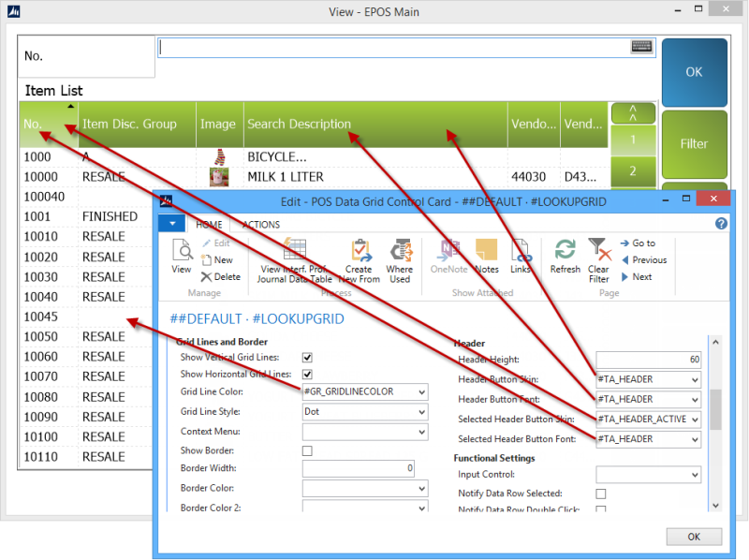Click the Search Description column header
749x560 pixels.
click(375, 125)
